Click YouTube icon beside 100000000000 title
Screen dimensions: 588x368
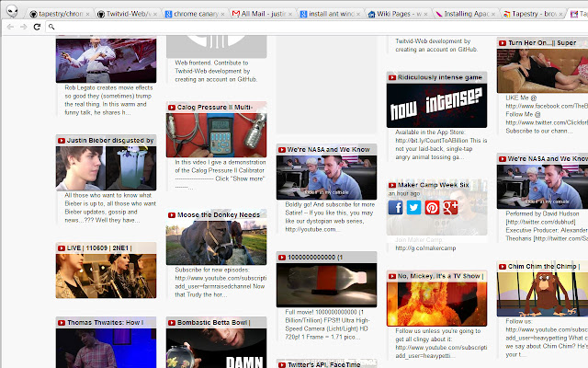pos(282,258)
